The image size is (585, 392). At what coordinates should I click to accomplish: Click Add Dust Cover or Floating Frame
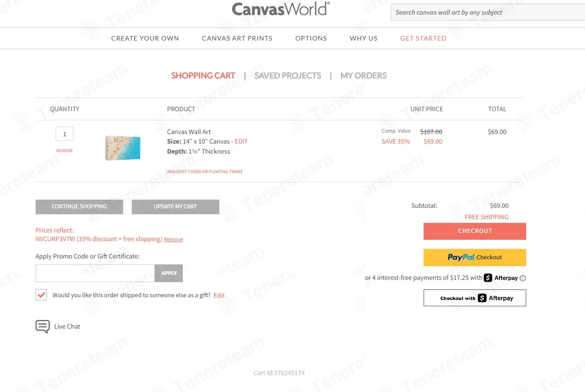pos(205,172)
